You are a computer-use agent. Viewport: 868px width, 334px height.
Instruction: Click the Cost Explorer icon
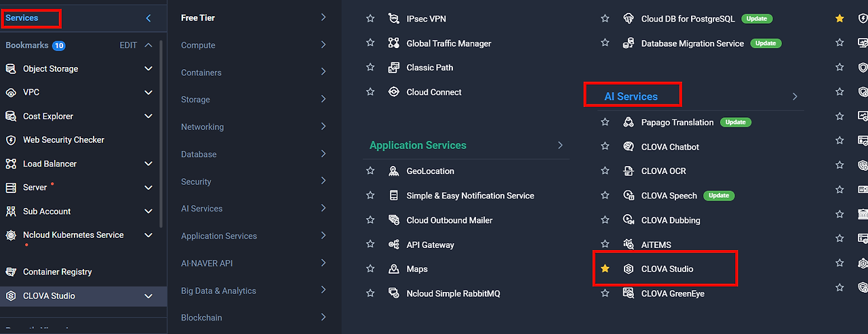[x=11, y=116]
